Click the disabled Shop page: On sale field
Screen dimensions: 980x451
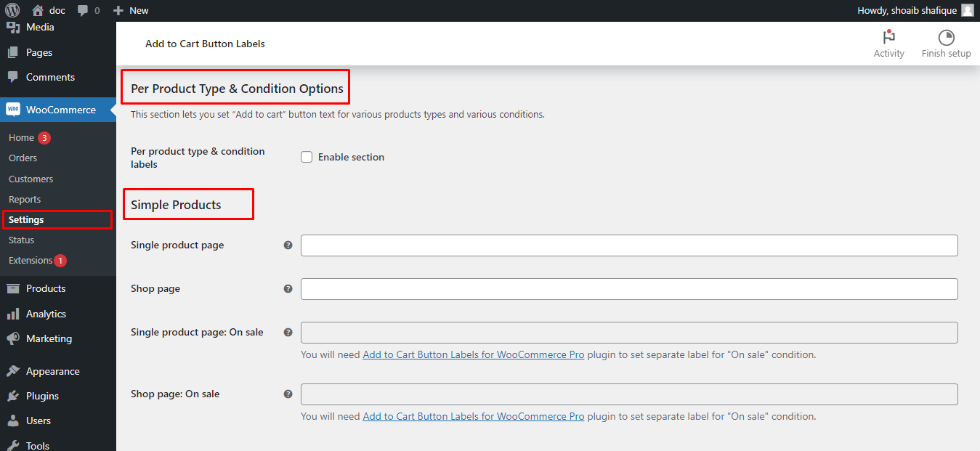point(629,394)
